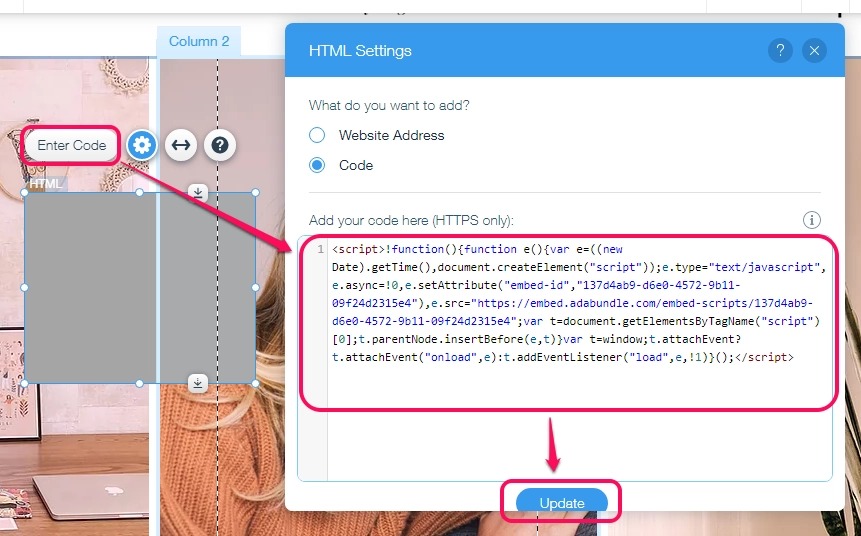Select the gray HTML embed element
The width and height of the screenshot is (861, 536).
pyautogui.click(x=140, y=288)
